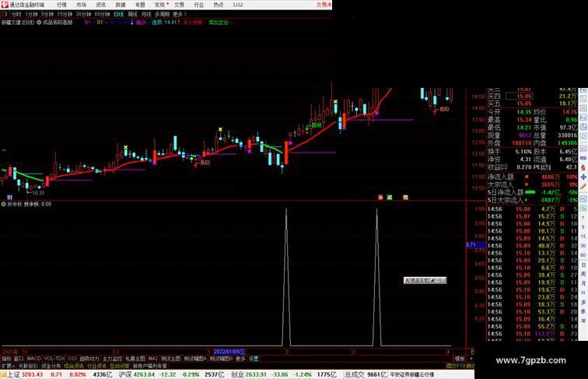This screenshot has width=588, height=379.
Task: Open the 交易未 login link at top right
Action: pyautogui.click(x=324, y=5)
